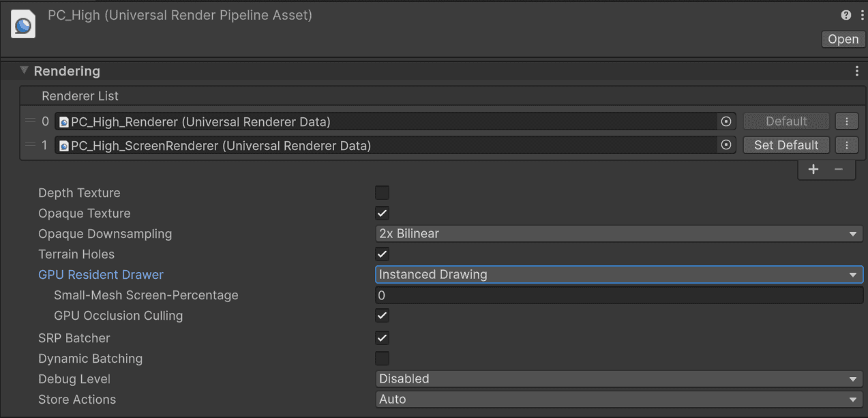The width and height of the screenshot is (868, 418).
Task: Open the header three-dot context menu
Action: 861,14
